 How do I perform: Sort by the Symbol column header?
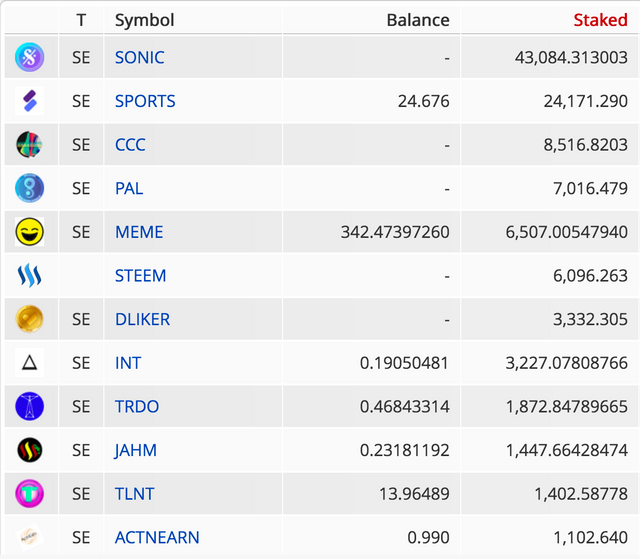(x=144, y=20)
